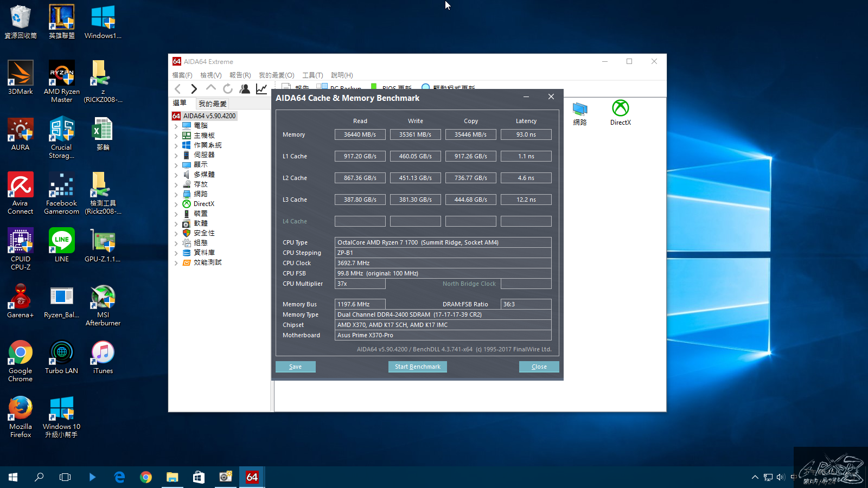
Task: Open Microsoft Edge from the taskbar
Action: (x=119, y=477)
